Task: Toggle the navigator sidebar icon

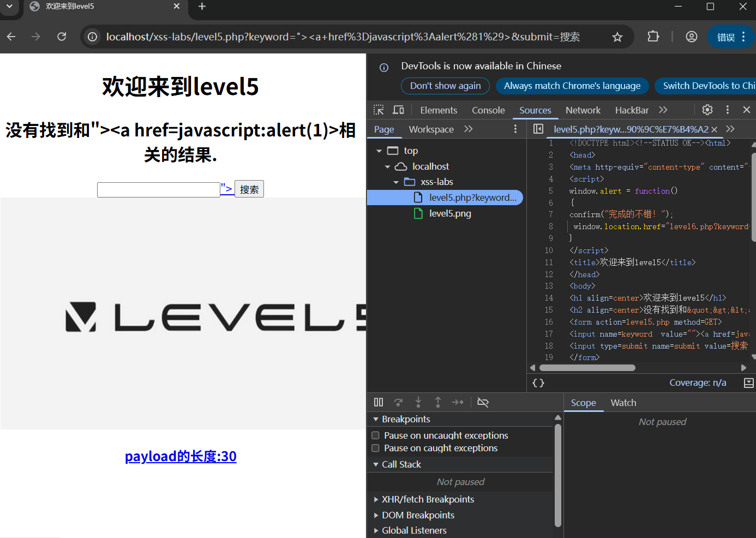Action: coord(538,129)
